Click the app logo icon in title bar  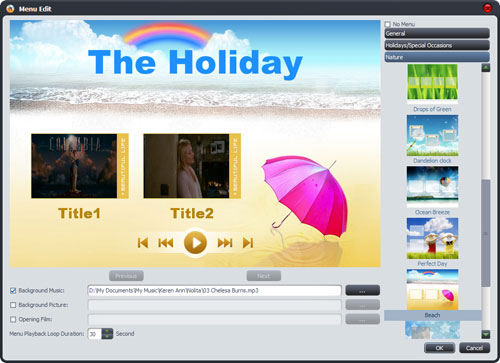tap(10, 8)
